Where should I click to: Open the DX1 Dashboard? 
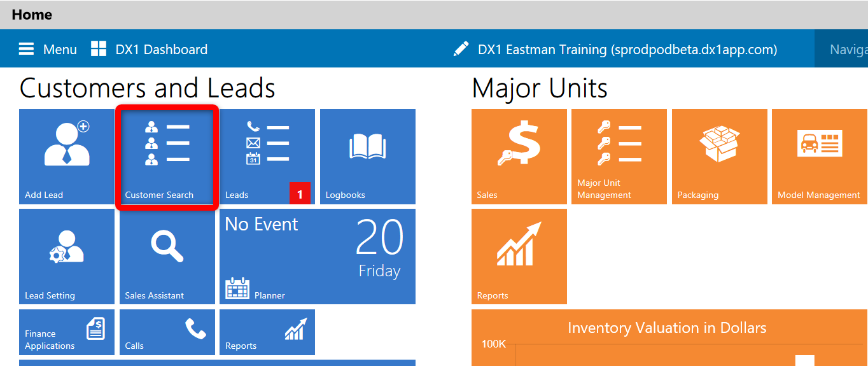tap(150, 49)
